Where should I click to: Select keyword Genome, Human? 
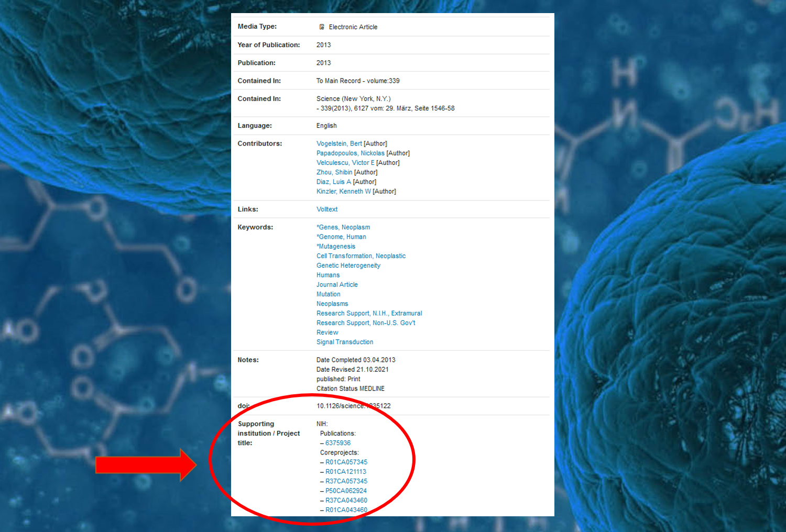point(342,237)
